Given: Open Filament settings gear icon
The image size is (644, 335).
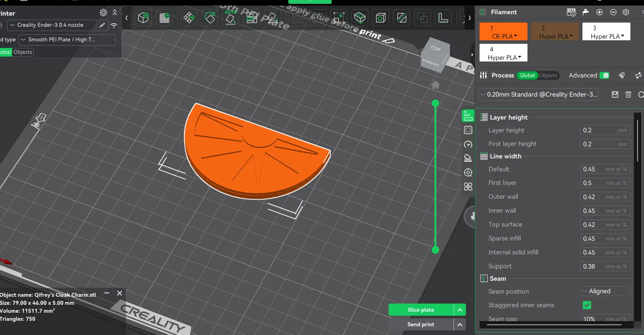Looking at the screenshot, I should click(x=626, y=12).
